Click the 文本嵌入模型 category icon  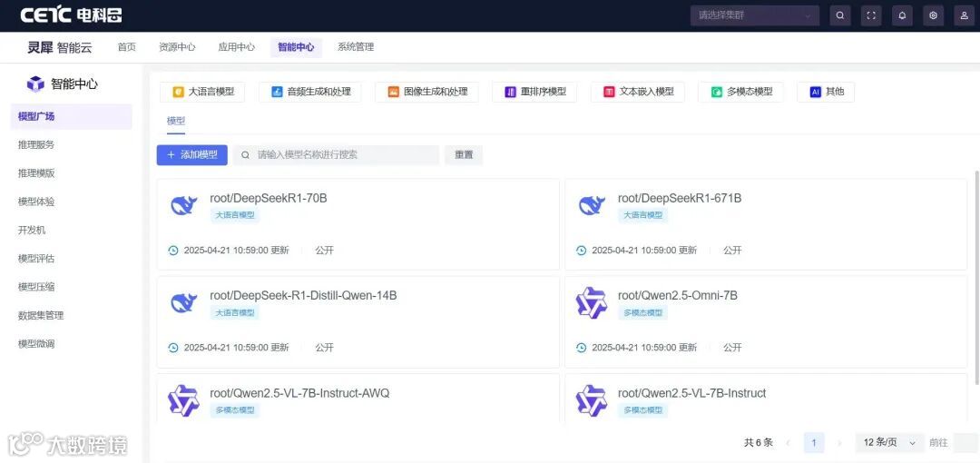coord(610,92)
